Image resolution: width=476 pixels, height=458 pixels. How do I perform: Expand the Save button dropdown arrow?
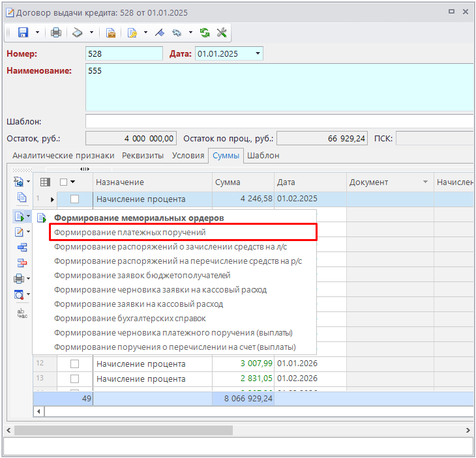point(37,33)
